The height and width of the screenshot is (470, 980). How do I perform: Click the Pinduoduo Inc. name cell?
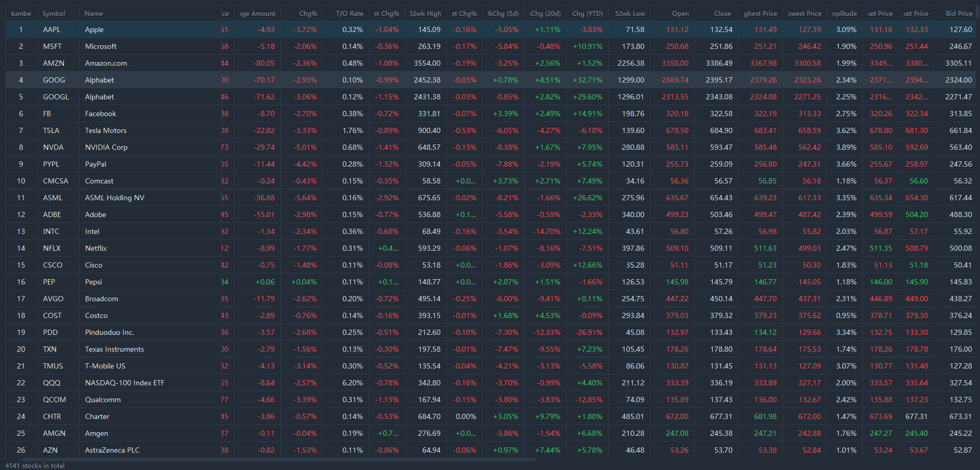[109, 332]
